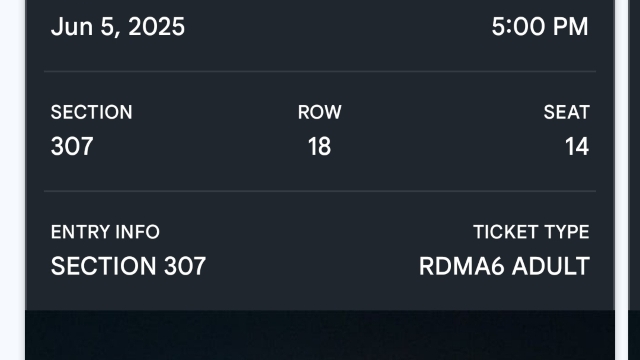The width and height of the screenshot is (640, 360).
Task: Click the divider line above ENTRY INFO
Action: (x=320, y=191)
